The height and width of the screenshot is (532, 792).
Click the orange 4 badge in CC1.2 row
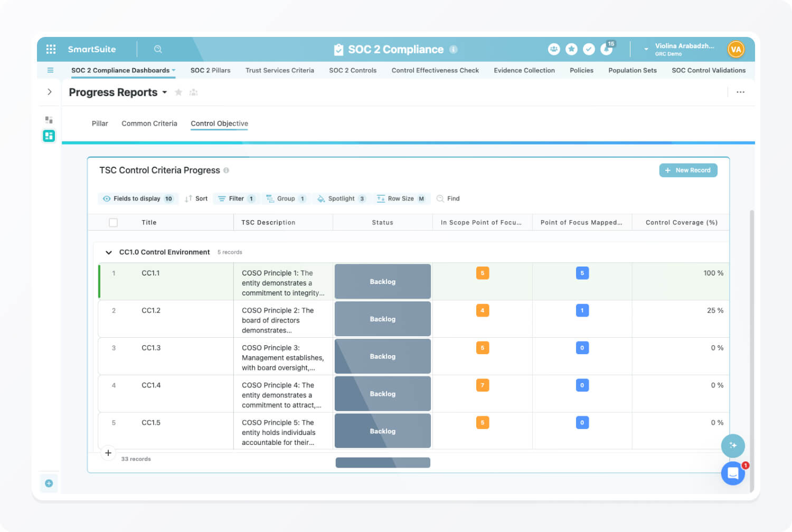tap(483, 310)
